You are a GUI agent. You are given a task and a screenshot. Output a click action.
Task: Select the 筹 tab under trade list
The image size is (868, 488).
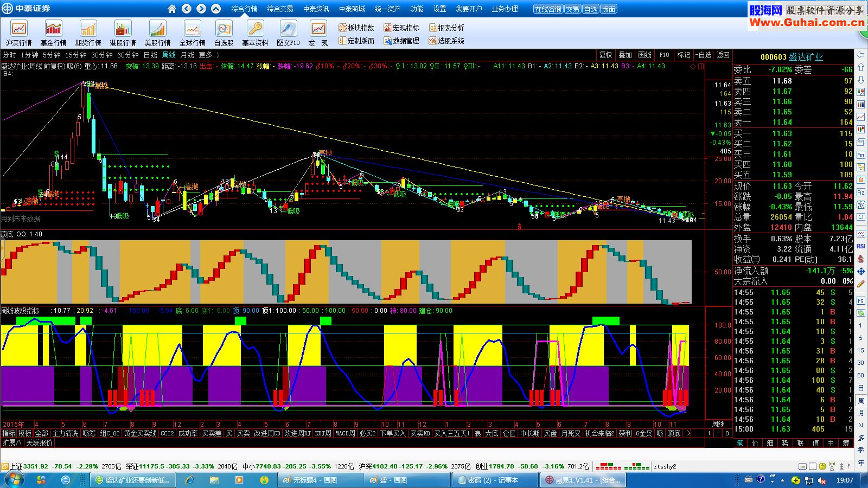[x=846, y=443]
